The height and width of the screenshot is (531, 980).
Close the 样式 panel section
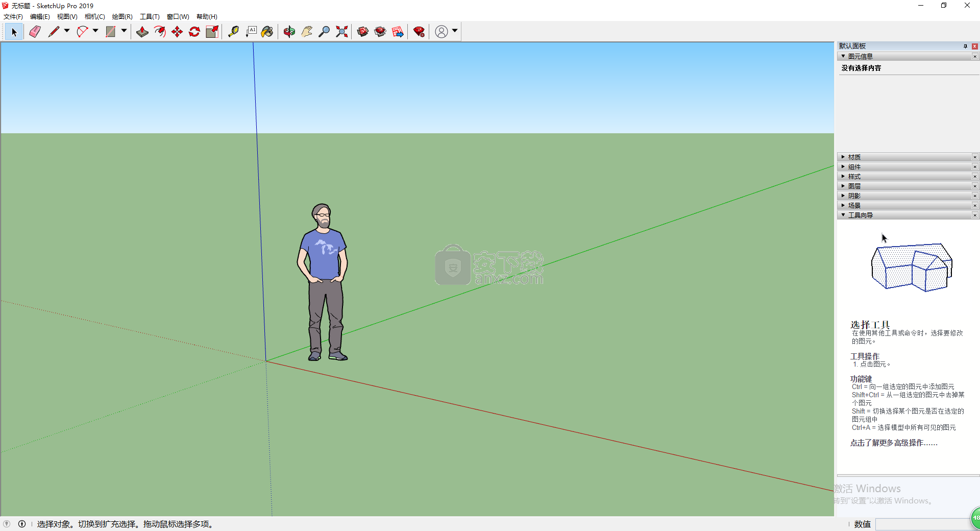[x=975, y=176]
